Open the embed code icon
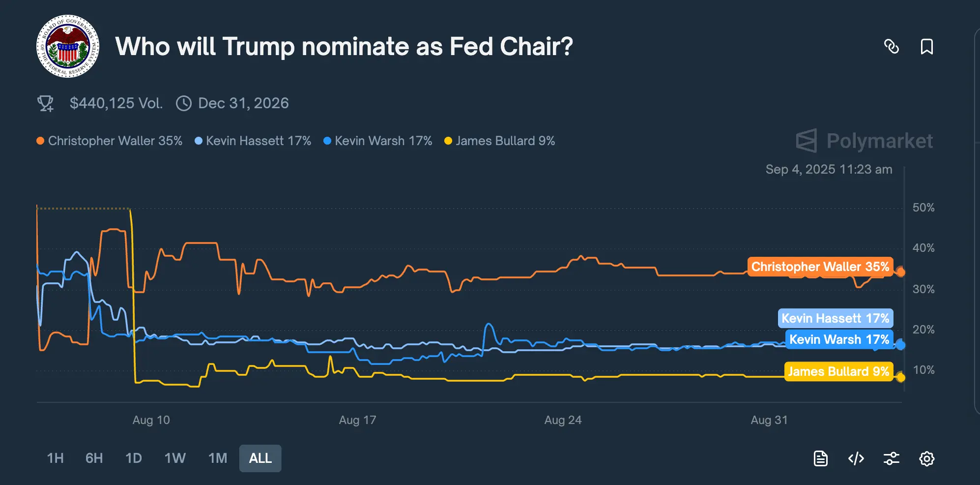Image resolution: width=980 pixels, height=485 pixels. [x=856, y=458]
